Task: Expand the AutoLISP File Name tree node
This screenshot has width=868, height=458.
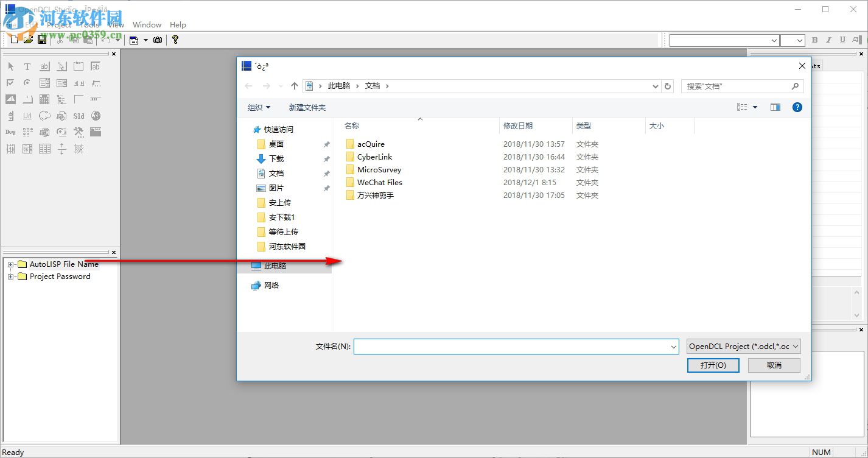Action: pyautogui.click(x=10, y=264)
